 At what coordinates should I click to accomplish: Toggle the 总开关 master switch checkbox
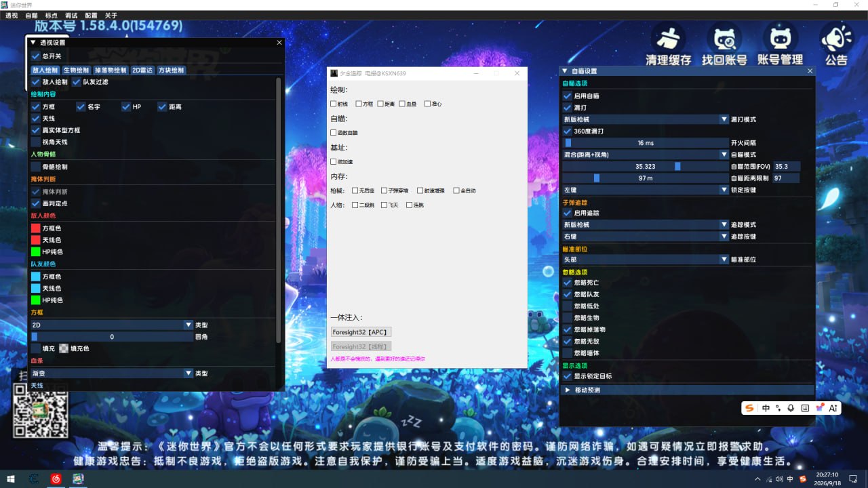(36, 56)
